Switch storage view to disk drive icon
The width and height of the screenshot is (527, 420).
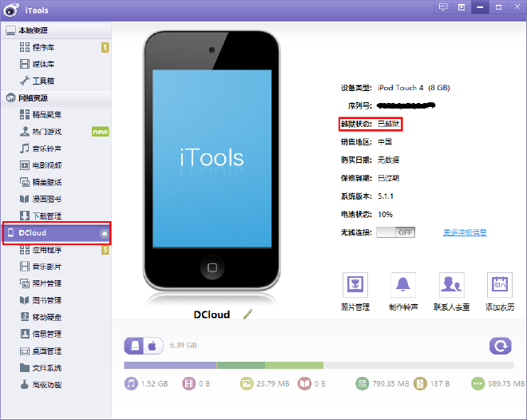pos(134,346)
